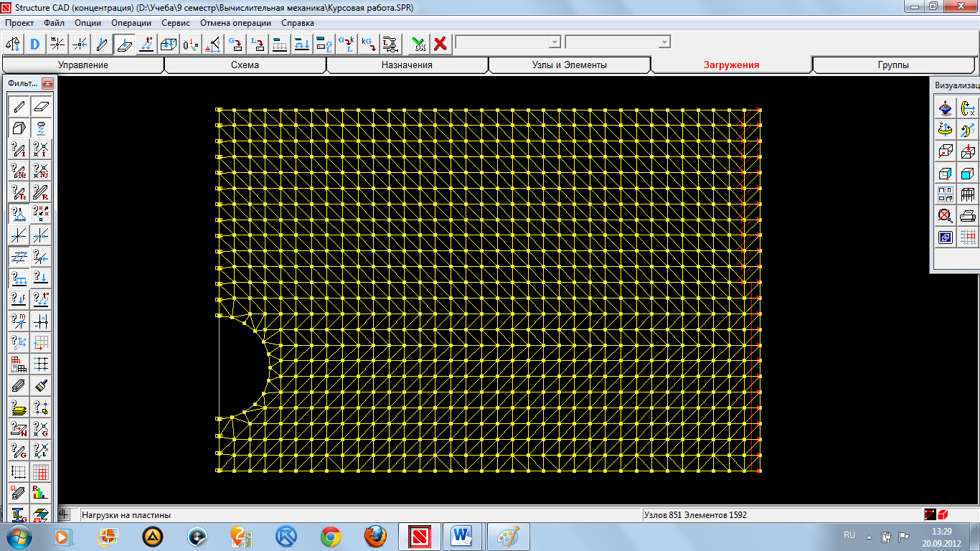Viewport: 980px width, 551px height.
Task: Toggle plate elements display filter
Action: 42,107
